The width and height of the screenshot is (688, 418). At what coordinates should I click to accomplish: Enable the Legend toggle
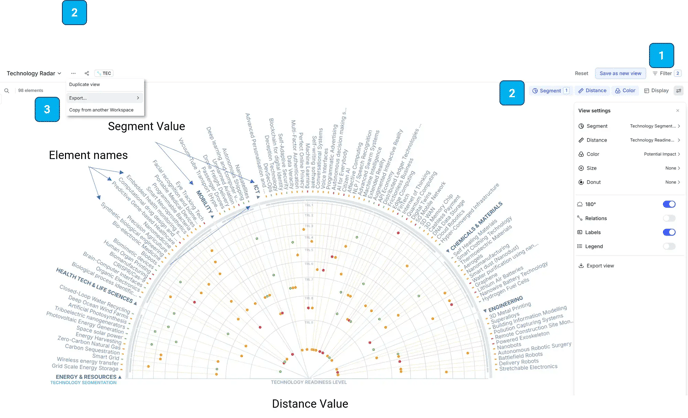[x=669, y=246]
